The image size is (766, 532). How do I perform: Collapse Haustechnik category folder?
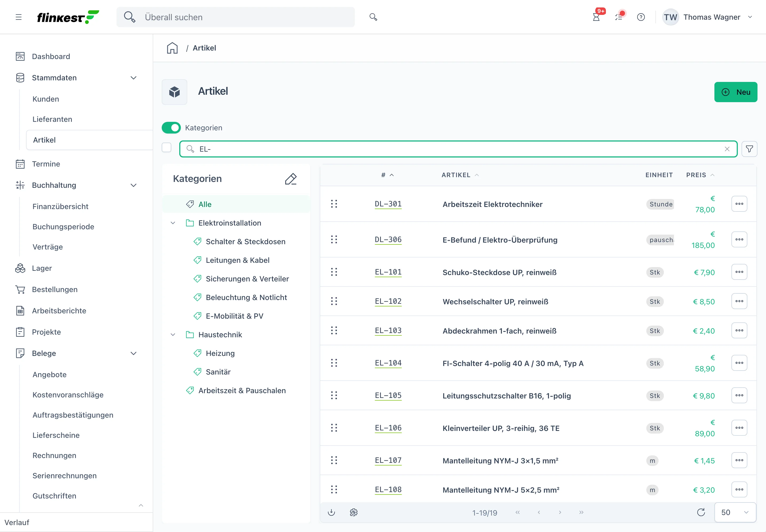173,335
